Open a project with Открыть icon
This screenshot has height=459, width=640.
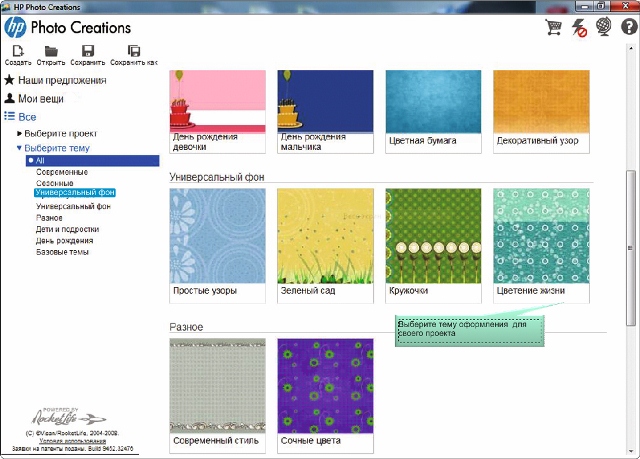click(51, 55)
